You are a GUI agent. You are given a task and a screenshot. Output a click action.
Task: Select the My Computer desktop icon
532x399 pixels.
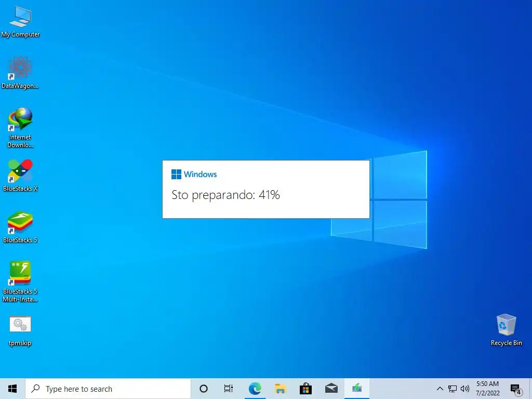20,22
